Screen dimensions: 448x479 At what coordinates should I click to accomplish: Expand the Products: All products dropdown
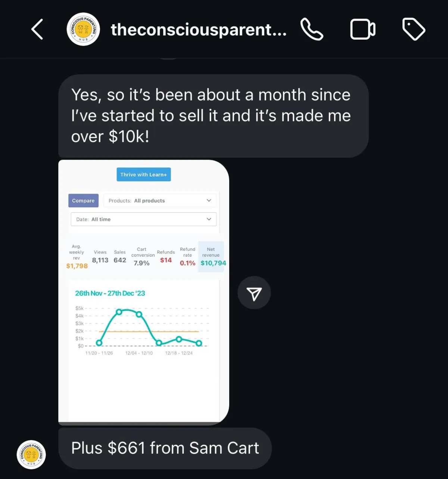(x=160, y=201)
